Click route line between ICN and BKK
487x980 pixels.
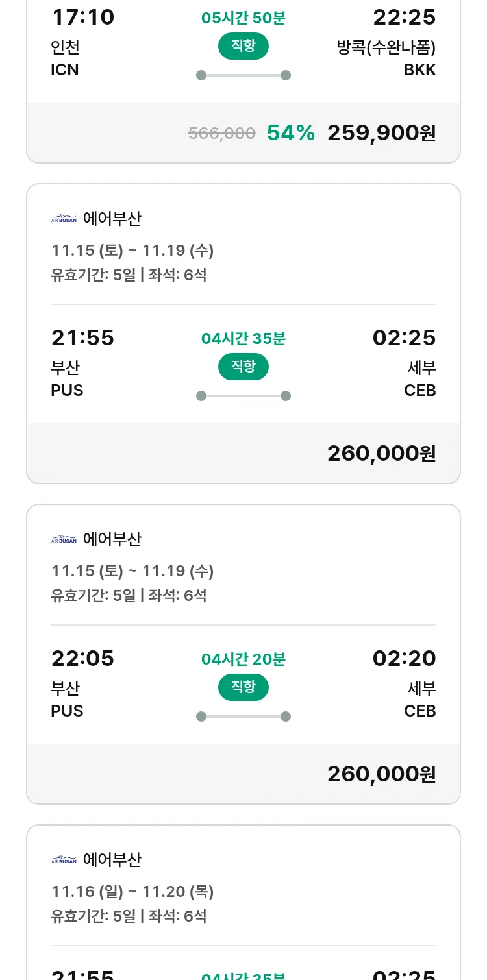[x=243, y=75]
